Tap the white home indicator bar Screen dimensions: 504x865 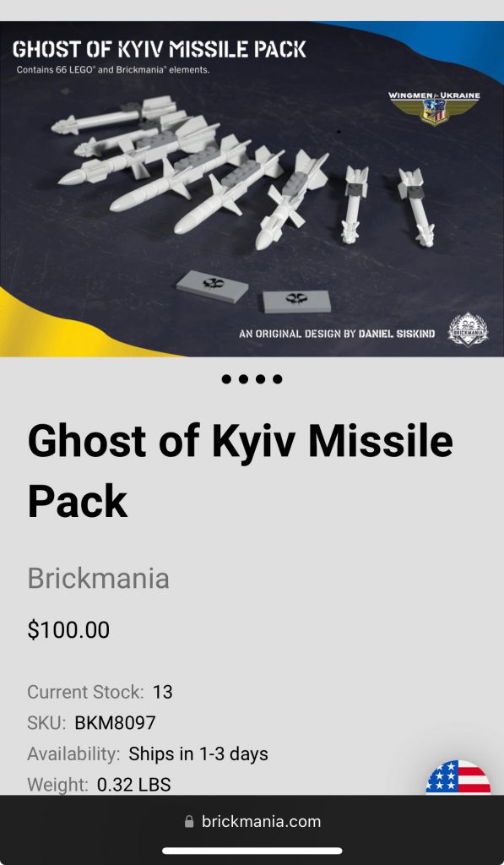click(x=252, y=851)
